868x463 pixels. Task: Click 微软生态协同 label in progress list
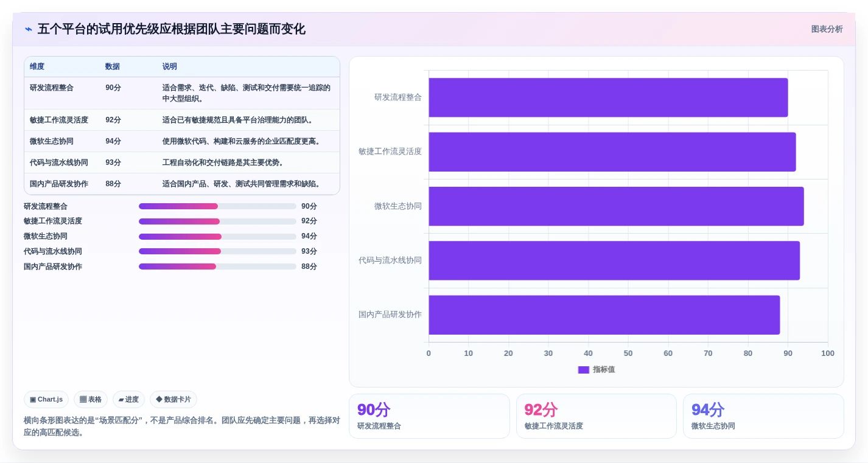point(46,237)
